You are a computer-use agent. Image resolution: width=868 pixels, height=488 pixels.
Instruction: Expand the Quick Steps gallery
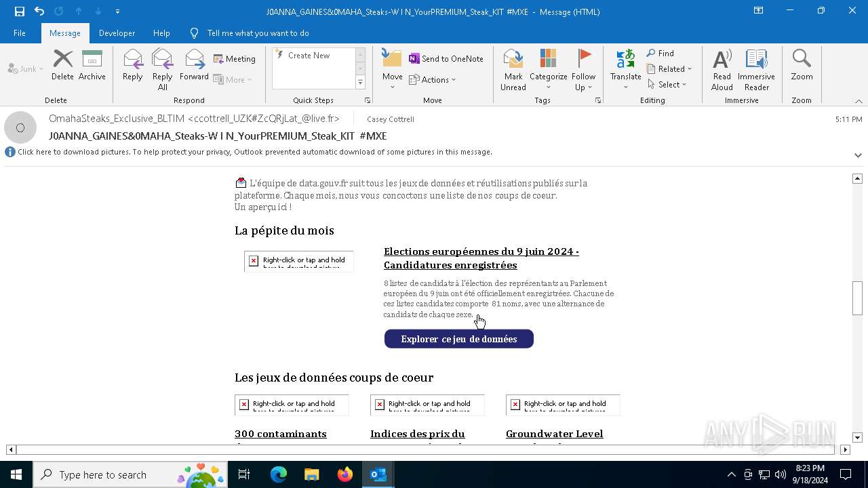360,83
